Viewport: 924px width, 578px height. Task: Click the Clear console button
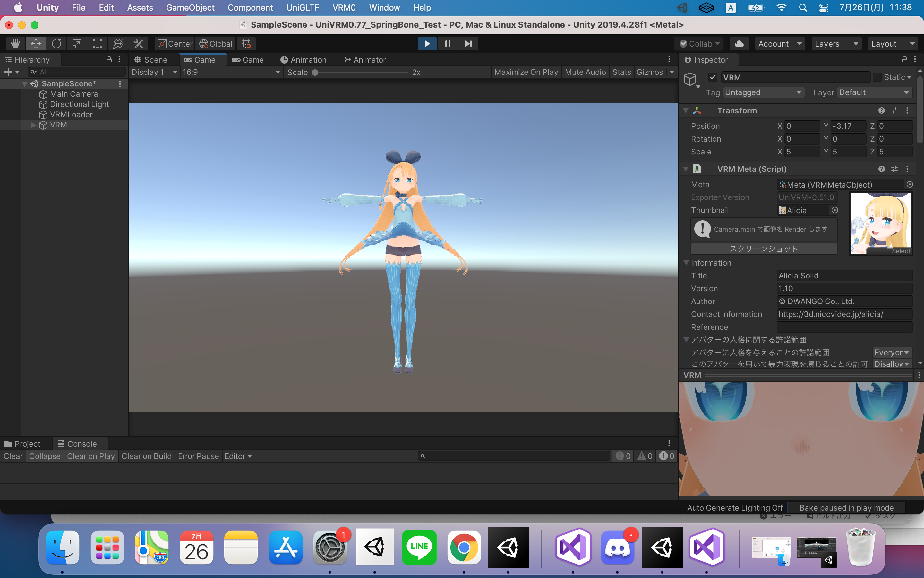point(13,456)
